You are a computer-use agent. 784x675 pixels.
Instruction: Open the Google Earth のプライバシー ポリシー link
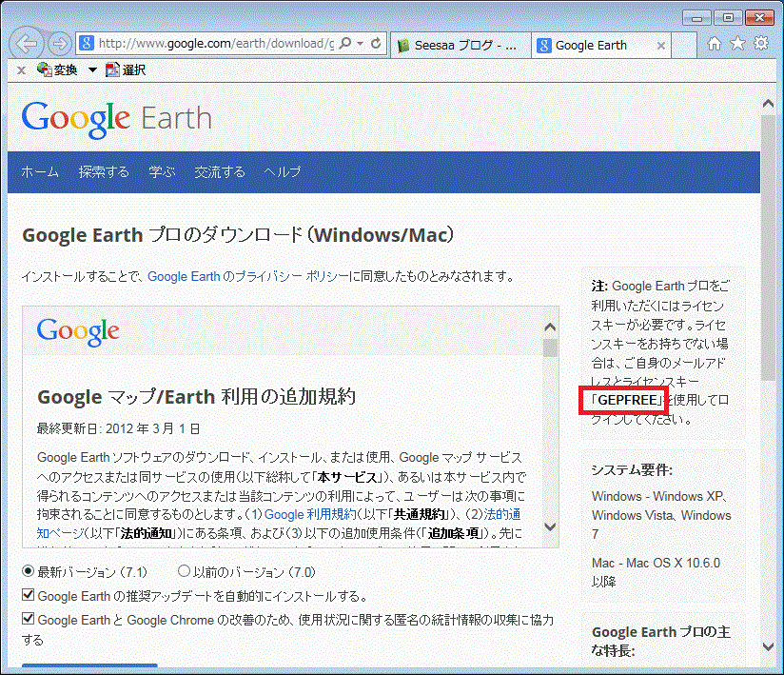pos(248,277)
